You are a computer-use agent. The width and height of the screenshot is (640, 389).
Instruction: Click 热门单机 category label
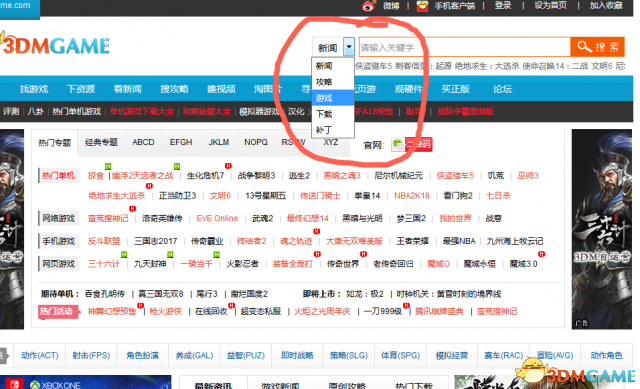[58, 176]
